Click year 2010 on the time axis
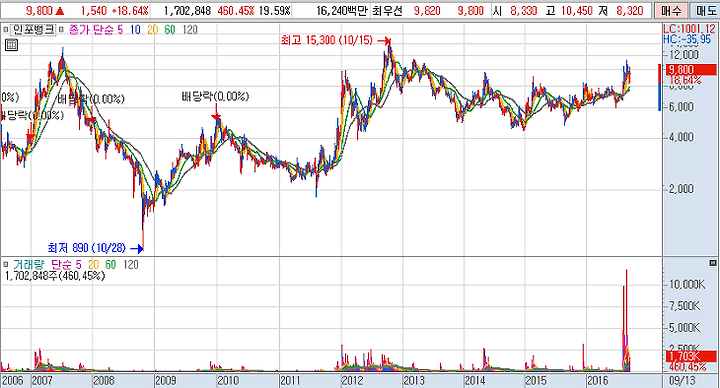 coord(228,381)
